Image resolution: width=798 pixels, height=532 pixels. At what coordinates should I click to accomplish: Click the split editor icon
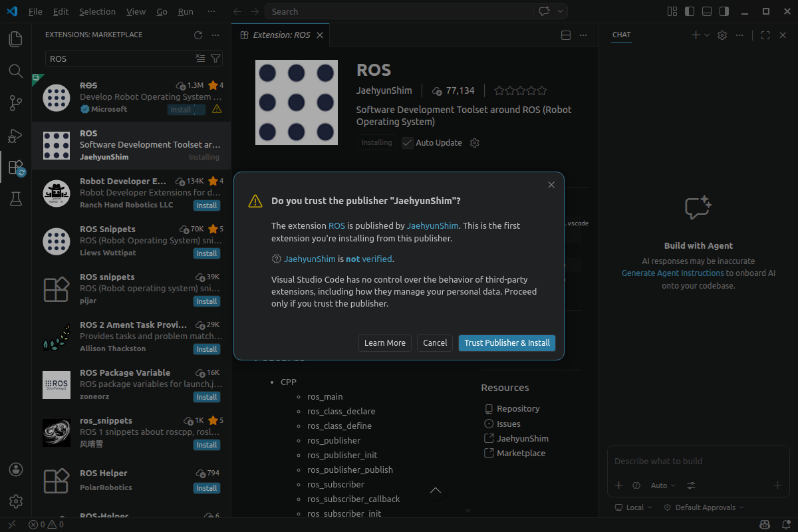click(x=566, y=35)
